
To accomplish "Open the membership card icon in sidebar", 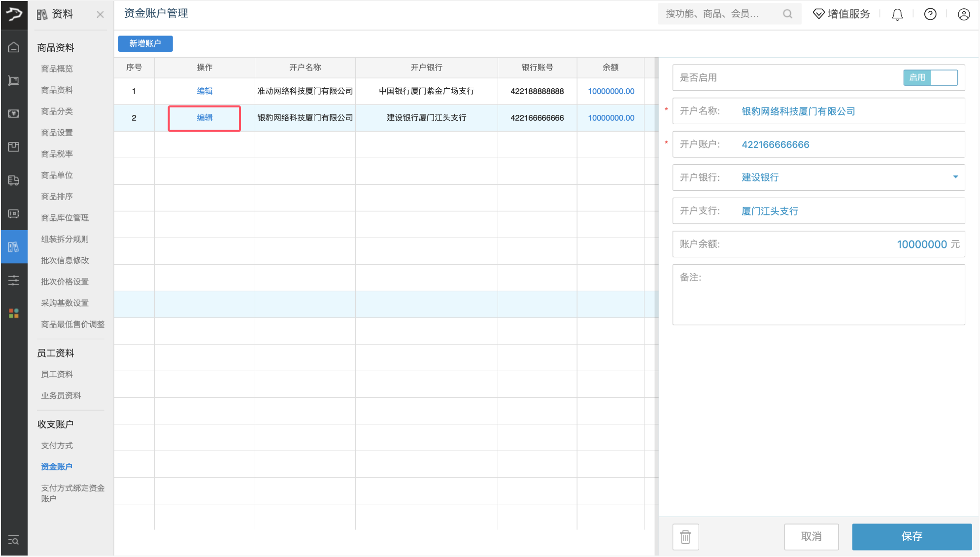I will click(x=13, y=214).
